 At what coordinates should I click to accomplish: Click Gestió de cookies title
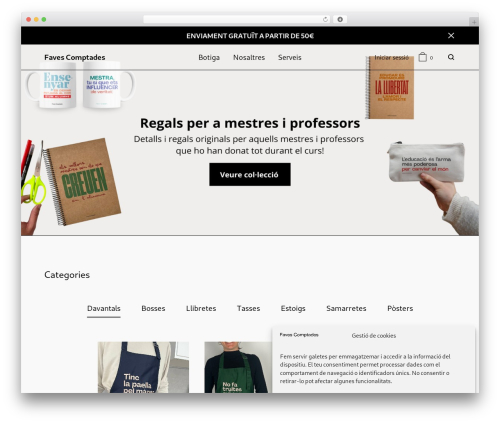[x=374, y=335]
